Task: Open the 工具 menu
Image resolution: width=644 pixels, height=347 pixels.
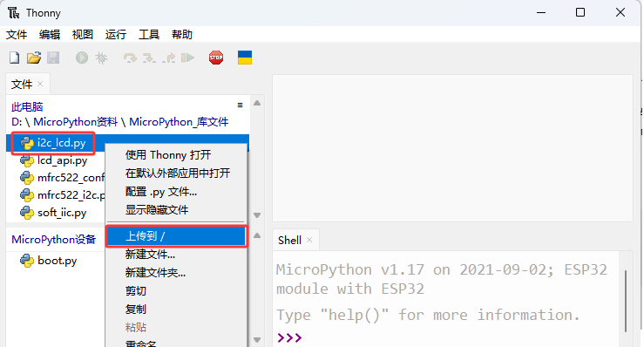Action: [x=149, y=35]
